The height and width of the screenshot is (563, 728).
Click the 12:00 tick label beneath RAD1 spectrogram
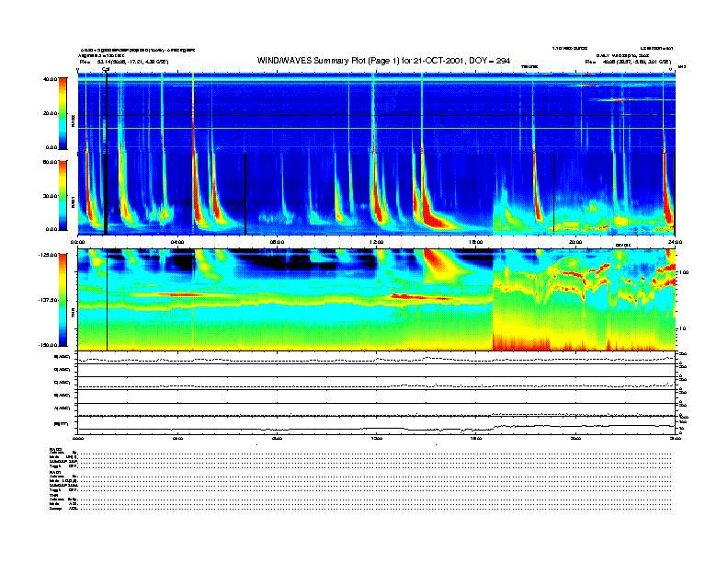pyautogui.click(x=377, y=242)
